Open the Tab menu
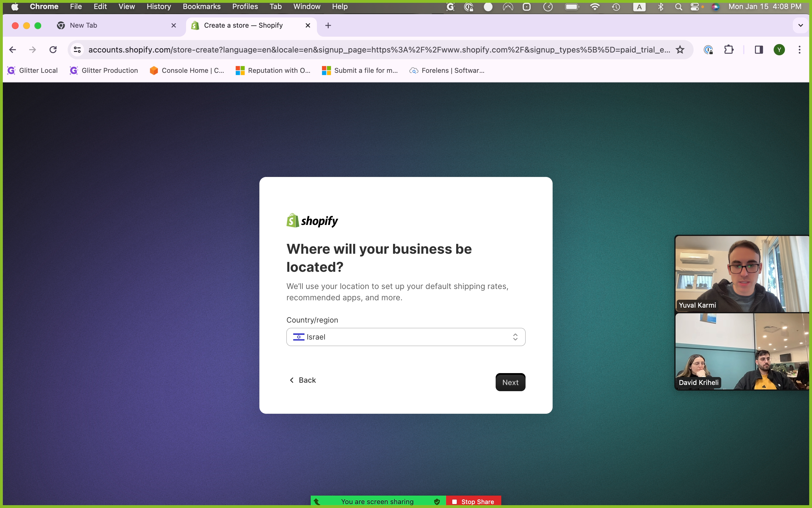812x508 pixels. (275, 7)
